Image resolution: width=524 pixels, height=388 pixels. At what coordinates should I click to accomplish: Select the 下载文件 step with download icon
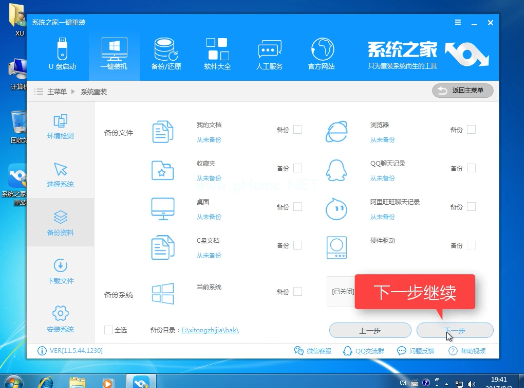[60, 271]
